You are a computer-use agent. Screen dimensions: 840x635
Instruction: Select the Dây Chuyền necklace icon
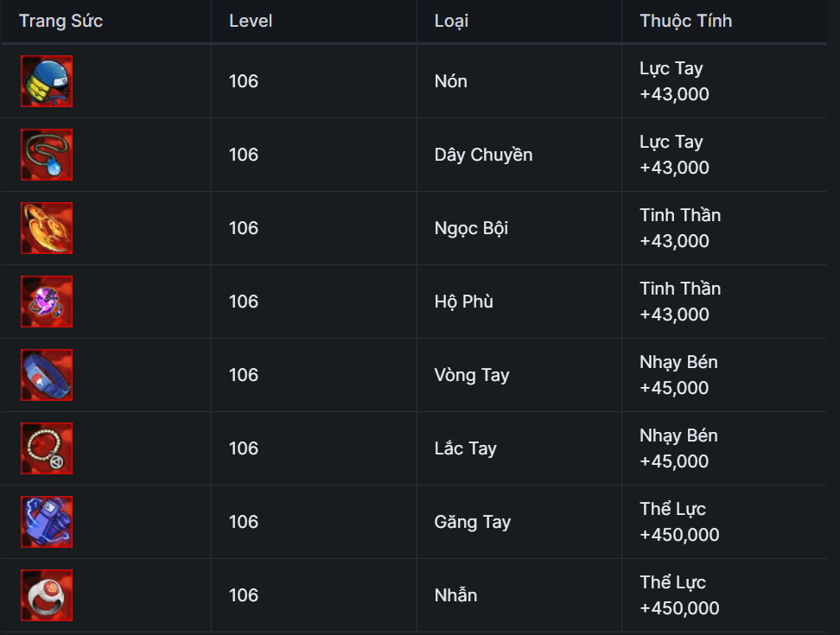point(47,155)
